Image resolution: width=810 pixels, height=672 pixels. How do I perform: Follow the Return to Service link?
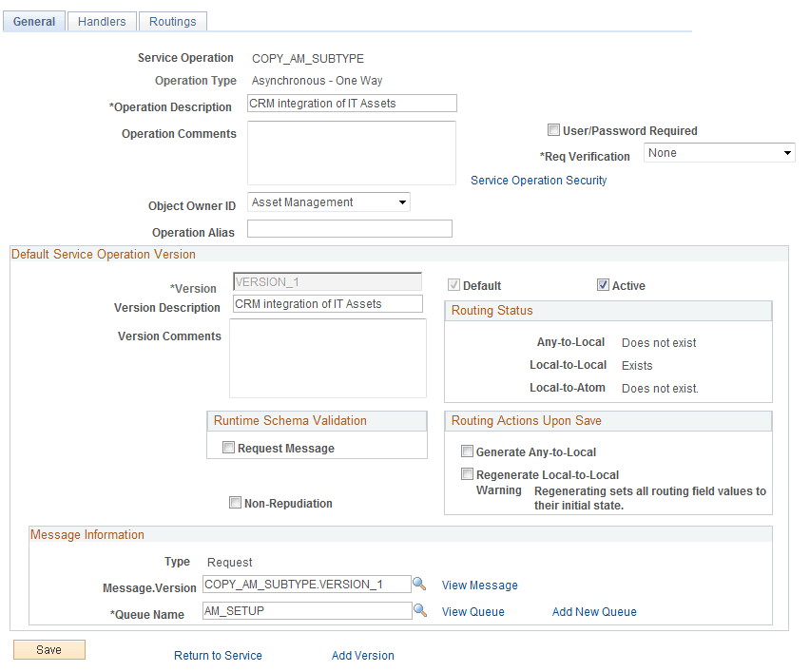click(x=217, y=655)
